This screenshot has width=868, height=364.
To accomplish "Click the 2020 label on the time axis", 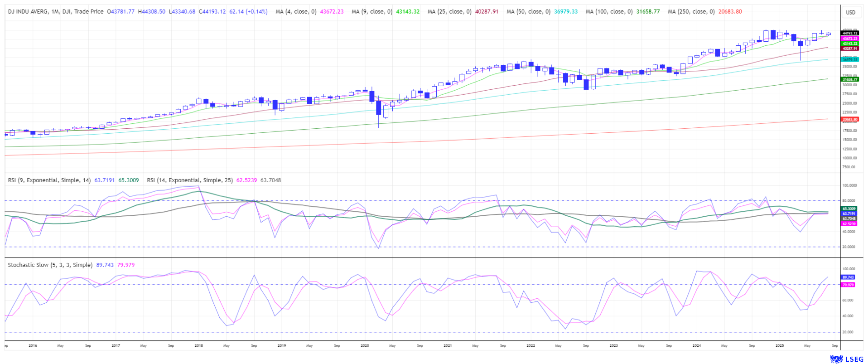I will (365, 345).
